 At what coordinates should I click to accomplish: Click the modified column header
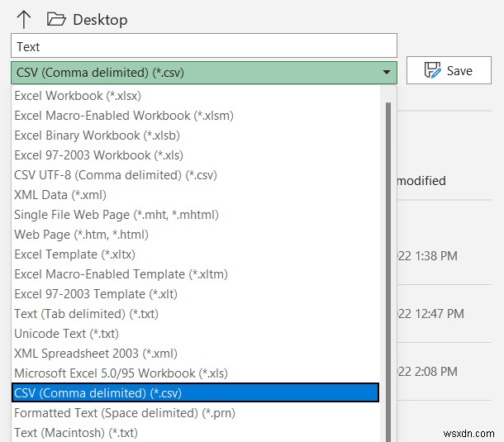pyautogui.click(x=421, y=181)
